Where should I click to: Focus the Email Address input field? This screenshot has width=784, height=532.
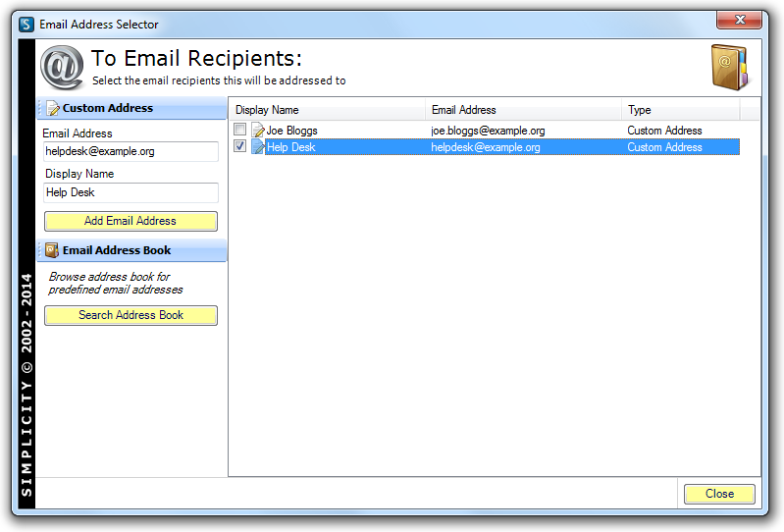click(131, 152)
